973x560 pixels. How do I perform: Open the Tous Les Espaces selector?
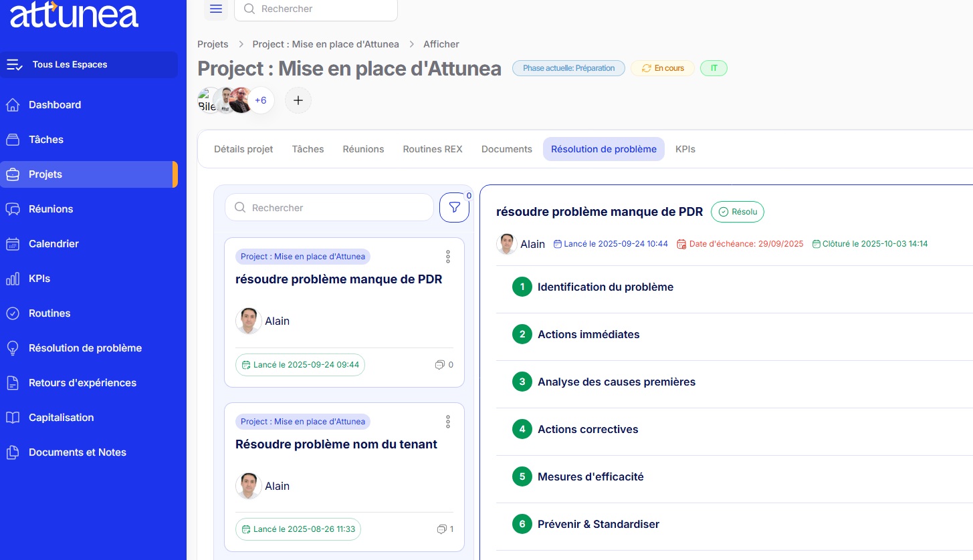click(89, 65)
